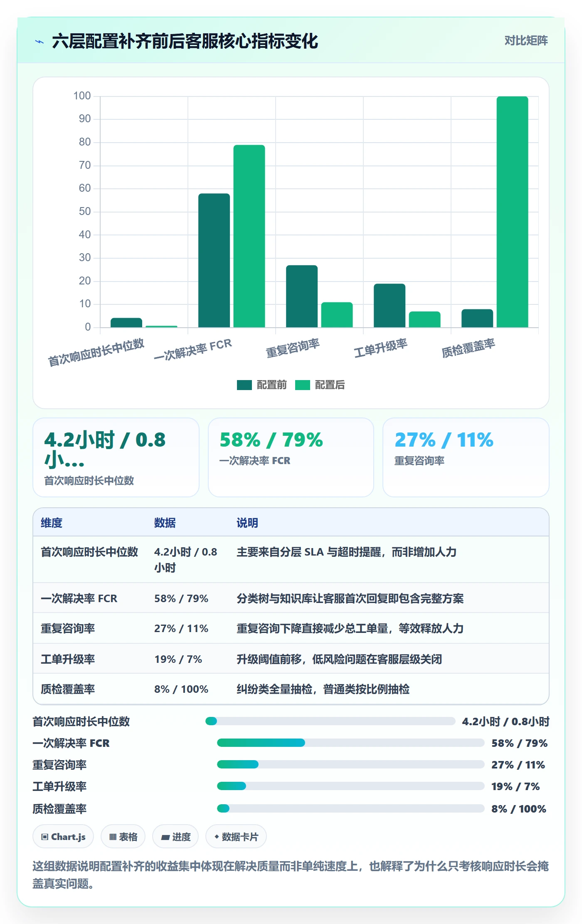Select the 58% / 79% table cell
Image resolution: width=582 pixels, height=924 pixels.
(x=181, y=598)
